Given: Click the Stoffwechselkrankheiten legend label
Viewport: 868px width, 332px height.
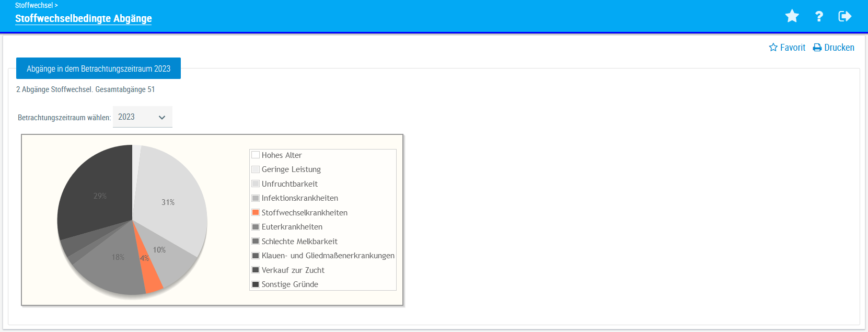Looking at the screenshot, I should click(305, 213).
